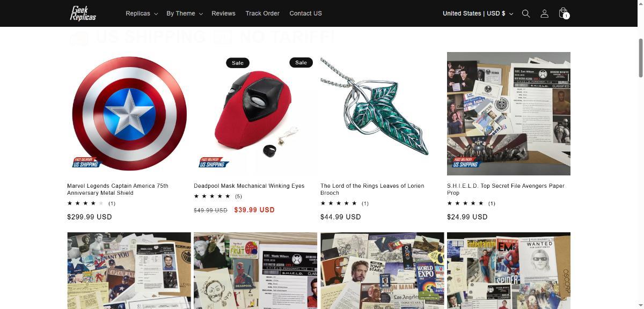Expand the Replicas dropdown menu

click(142, 13)
